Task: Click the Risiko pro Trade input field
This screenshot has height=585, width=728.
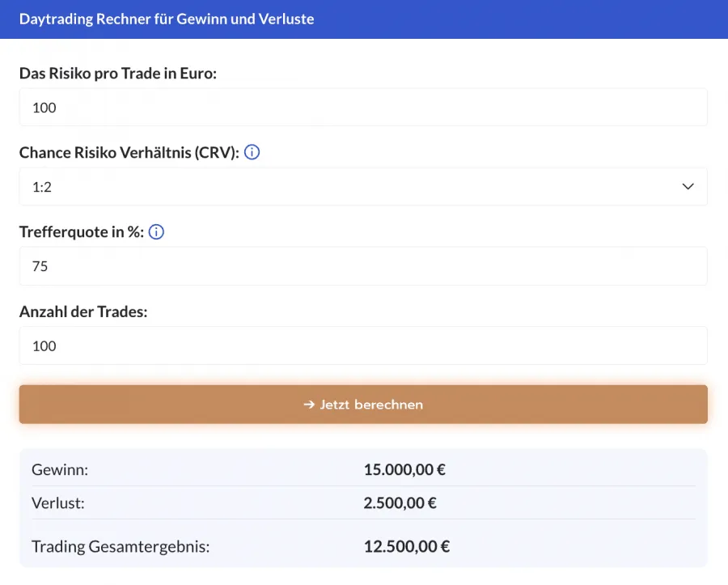Action: 364,107
